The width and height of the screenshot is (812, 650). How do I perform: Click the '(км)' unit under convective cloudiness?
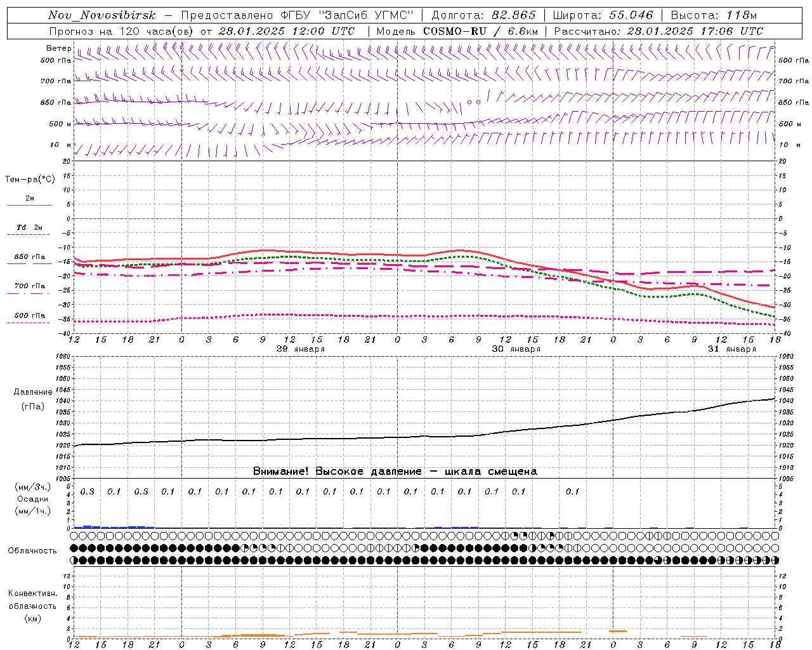(33, 618)
